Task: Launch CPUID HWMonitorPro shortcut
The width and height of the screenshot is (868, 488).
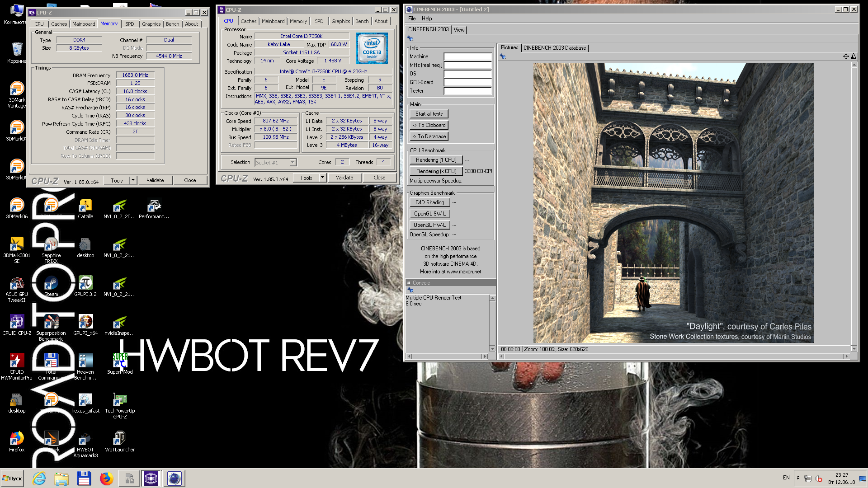Action: pyautogui.click(x=17, y=366)
